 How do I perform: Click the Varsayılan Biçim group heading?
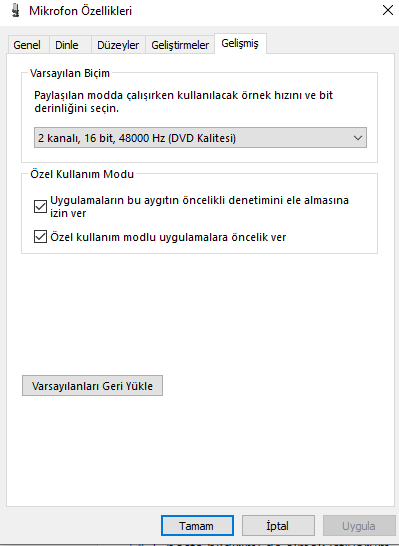(x=70, y=73)
